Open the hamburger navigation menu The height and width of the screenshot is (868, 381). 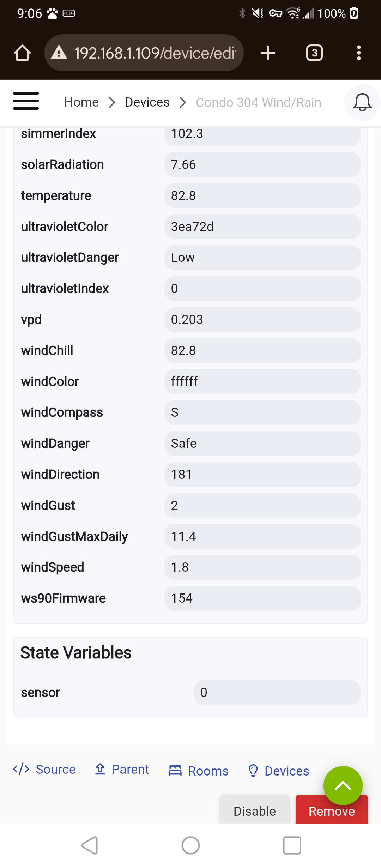click(x=26, y=101)
